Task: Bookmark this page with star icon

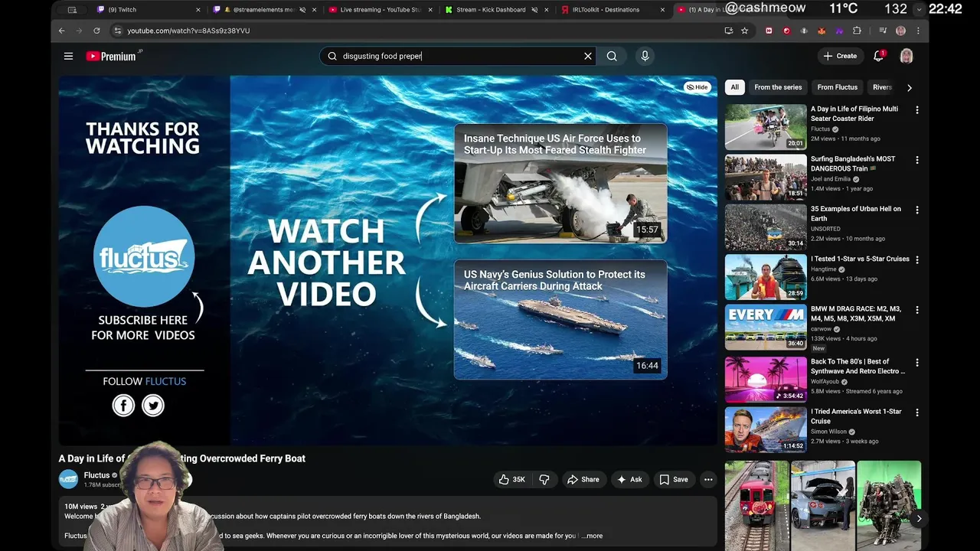Action: click(744, 31)
